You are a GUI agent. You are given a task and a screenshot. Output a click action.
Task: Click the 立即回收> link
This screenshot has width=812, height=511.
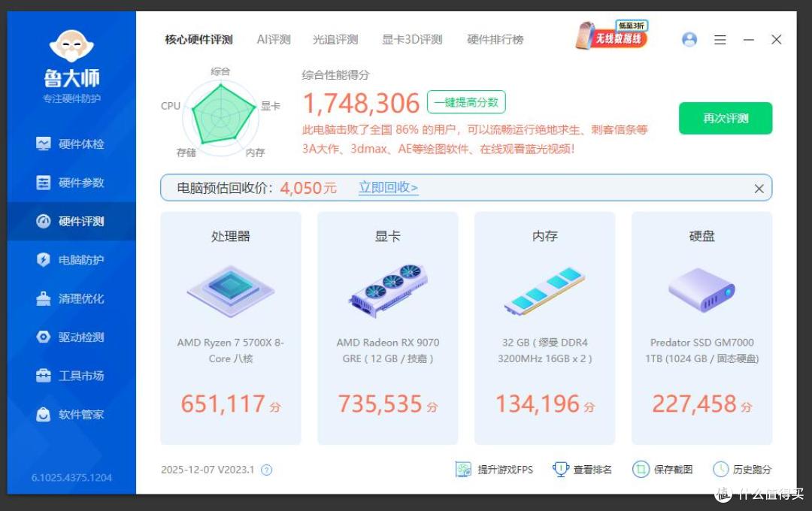click(x=389, y=187)
